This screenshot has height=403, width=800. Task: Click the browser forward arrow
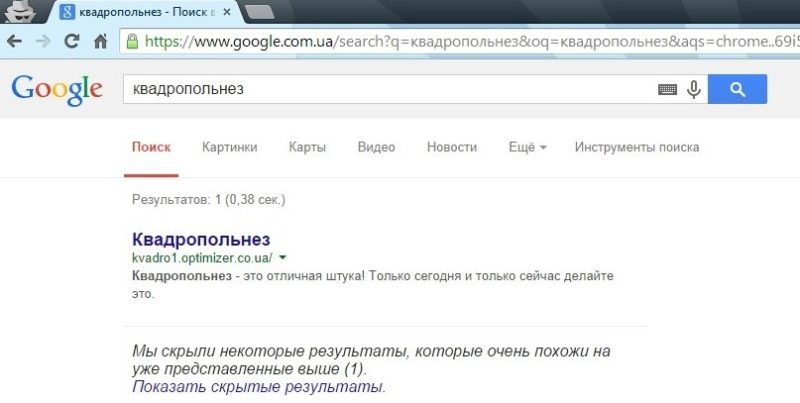(x=43, y=41)
